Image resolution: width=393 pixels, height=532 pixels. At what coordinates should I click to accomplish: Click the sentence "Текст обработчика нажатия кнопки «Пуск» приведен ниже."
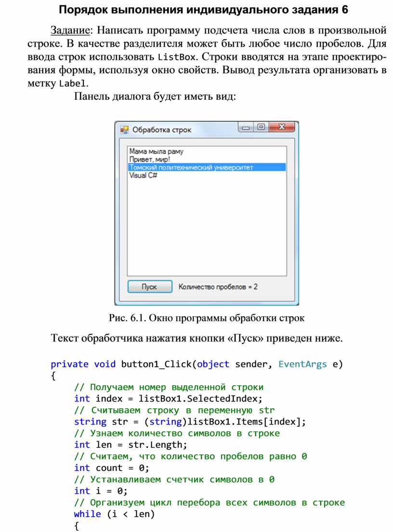coord(196,338)
